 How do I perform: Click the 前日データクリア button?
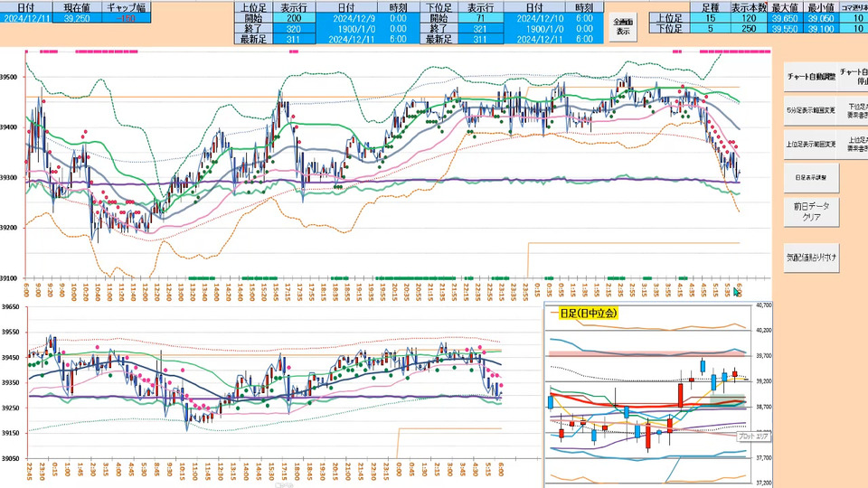click(811, 211)
